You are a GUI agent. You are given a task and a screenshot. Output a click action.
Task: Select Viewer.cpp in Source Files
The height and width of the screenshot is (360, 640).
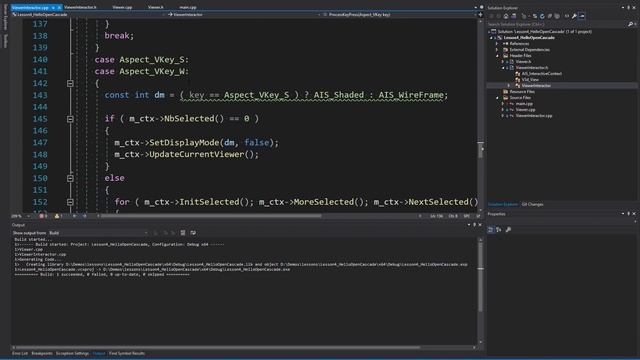click(525, 110)
